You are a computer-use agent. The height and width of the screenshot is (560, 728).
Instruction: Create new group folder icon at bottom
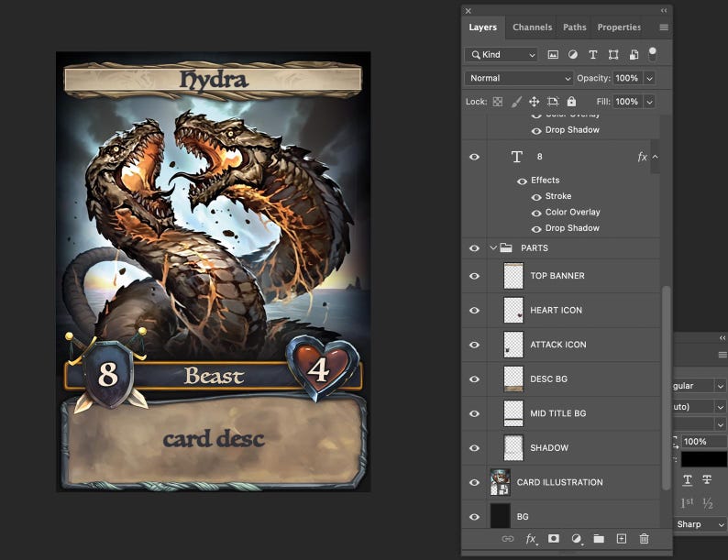[599, 538]
